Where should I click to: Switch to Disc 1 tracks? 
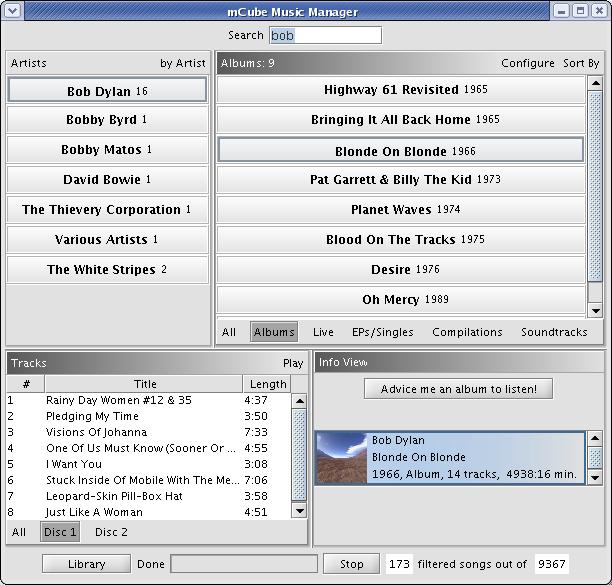(60, 532)
